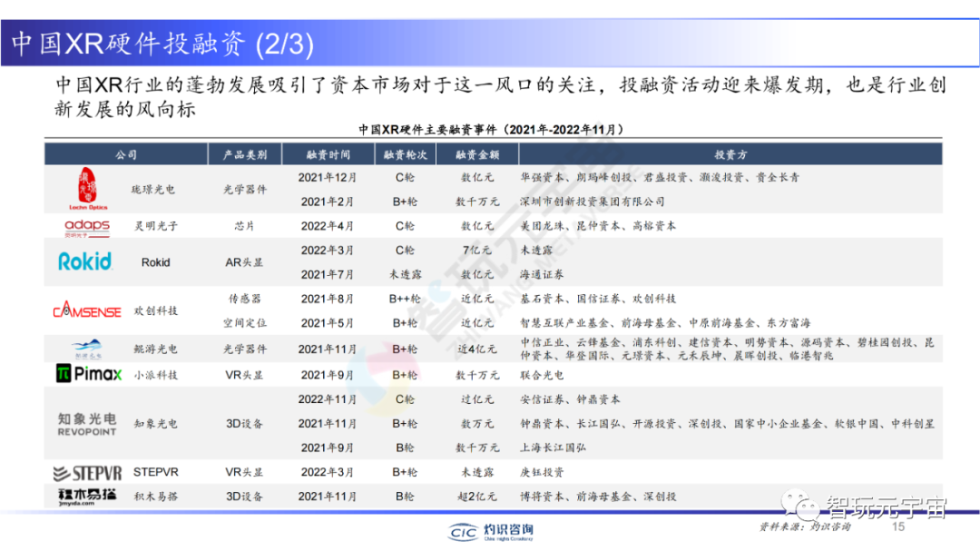Click financing date 2022年4月

coord(328,226)
